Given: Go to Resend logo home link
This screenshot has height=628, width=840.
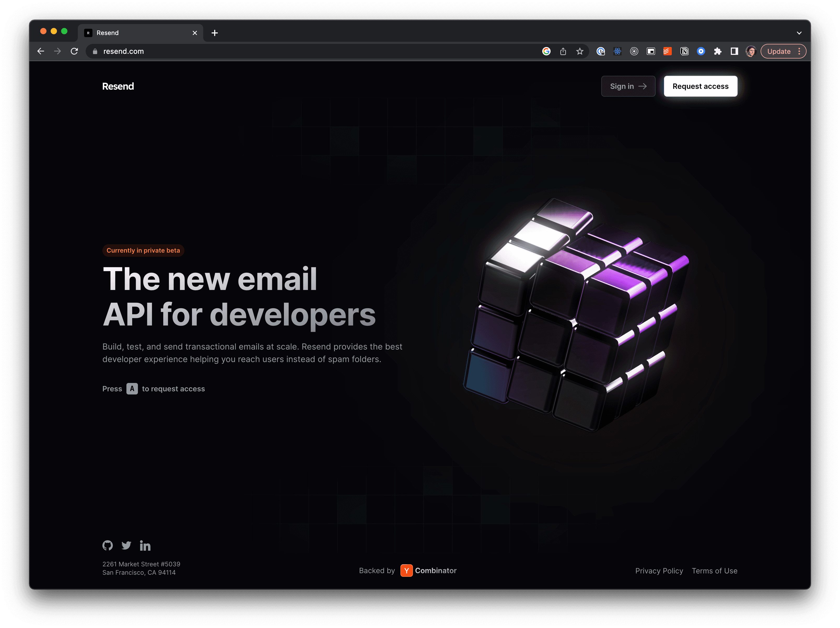Looking at the screenshot, I should [x=118, y=86].
